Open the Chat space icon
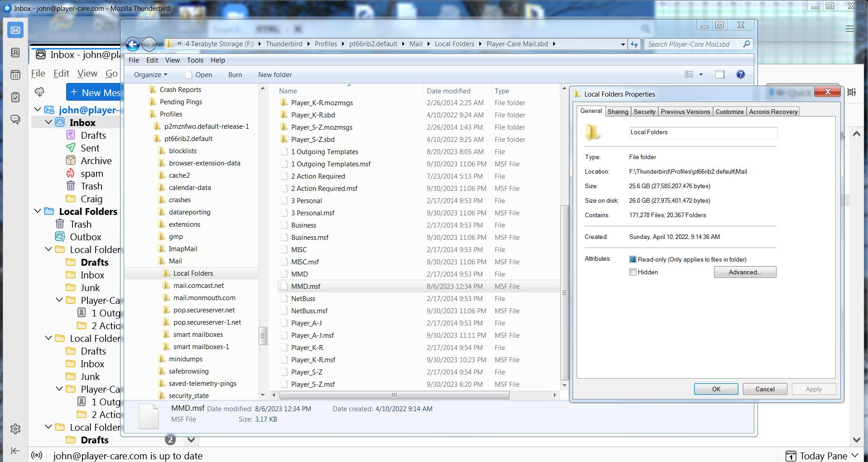The height and width of the screenshot is (462, 868). 15,119
